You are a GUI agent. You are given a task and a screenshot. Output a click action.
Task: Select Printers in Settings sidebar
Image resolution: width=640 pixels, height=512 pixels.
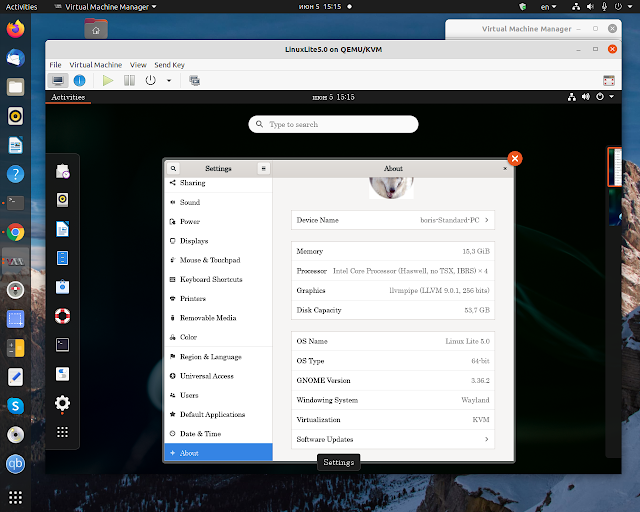[218, 298]
